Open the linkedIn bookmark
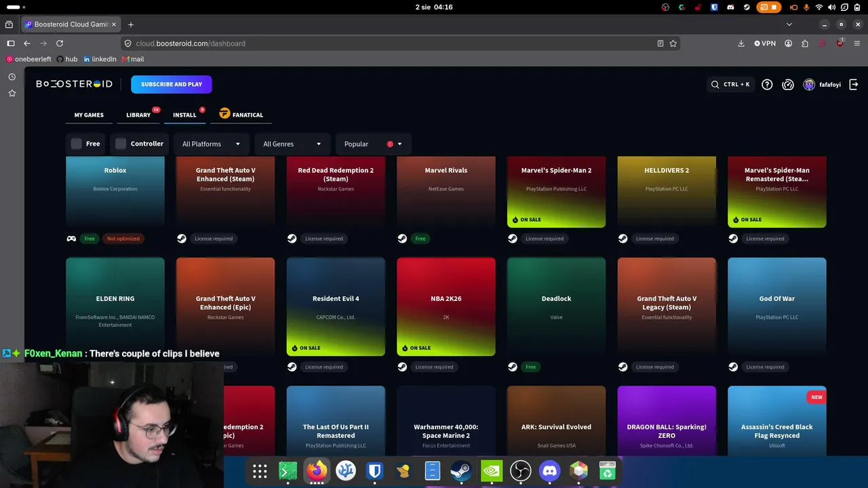868x488 pixels. (100, 60)
